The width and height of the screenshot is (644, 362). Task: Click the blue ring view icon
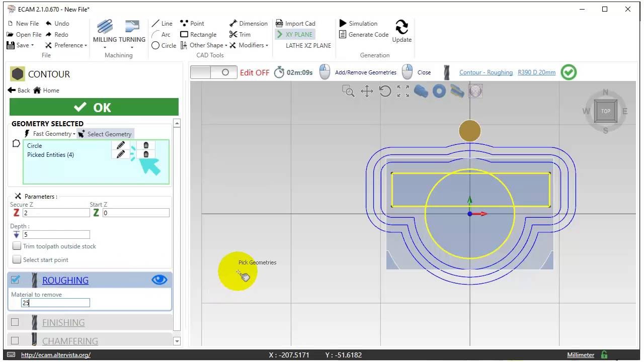tap(439, 91)
